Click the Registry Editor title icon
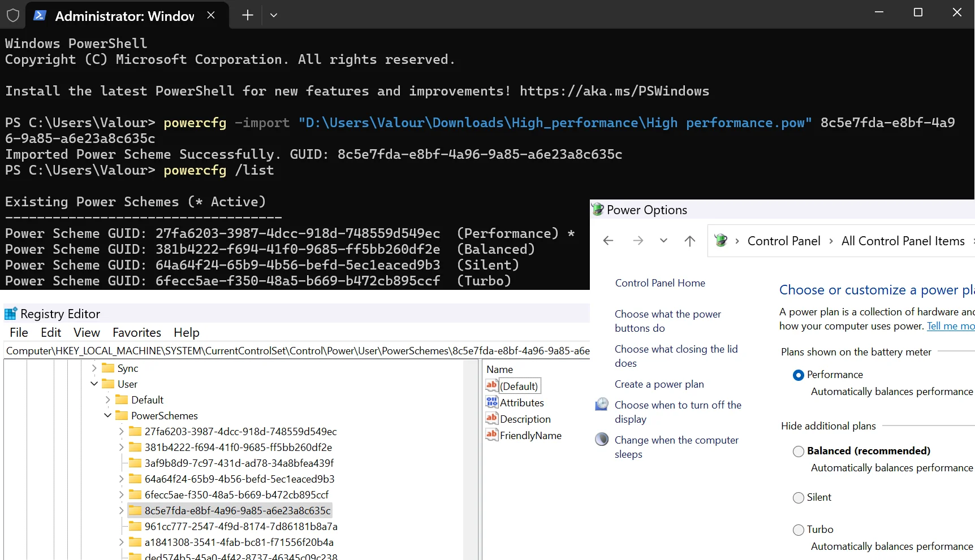975x560 pixels. tap(11, 314)
